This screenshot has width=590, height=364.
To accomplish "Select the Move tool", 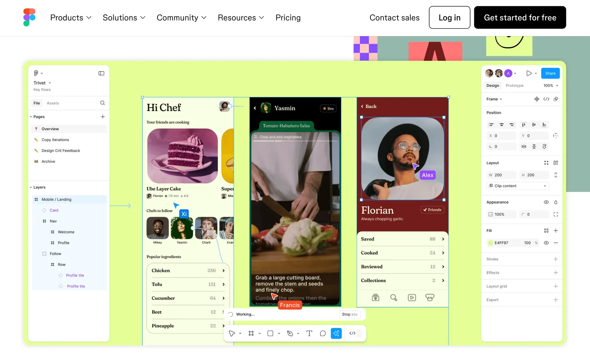I will [232, 333].
